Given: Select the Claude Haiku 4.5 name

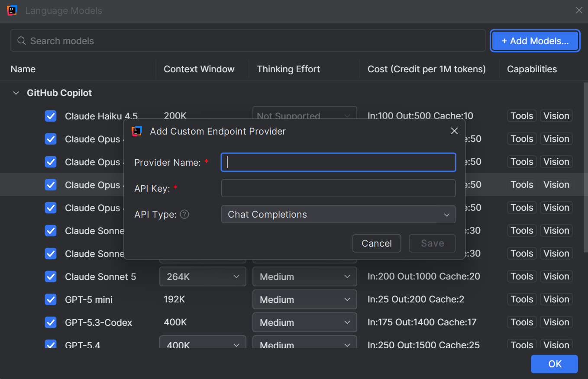Looking at the screenshot, I should (101, 116).
